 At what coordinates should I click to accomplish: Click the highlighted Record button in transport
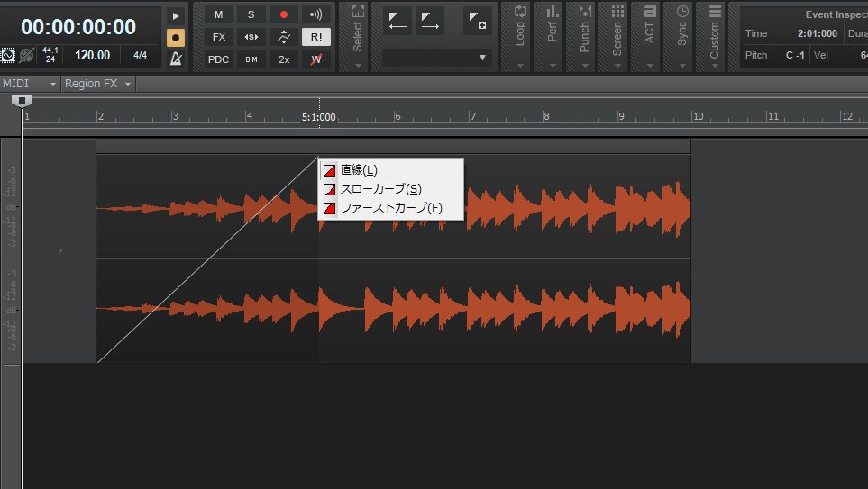click(x=176, y=38)
